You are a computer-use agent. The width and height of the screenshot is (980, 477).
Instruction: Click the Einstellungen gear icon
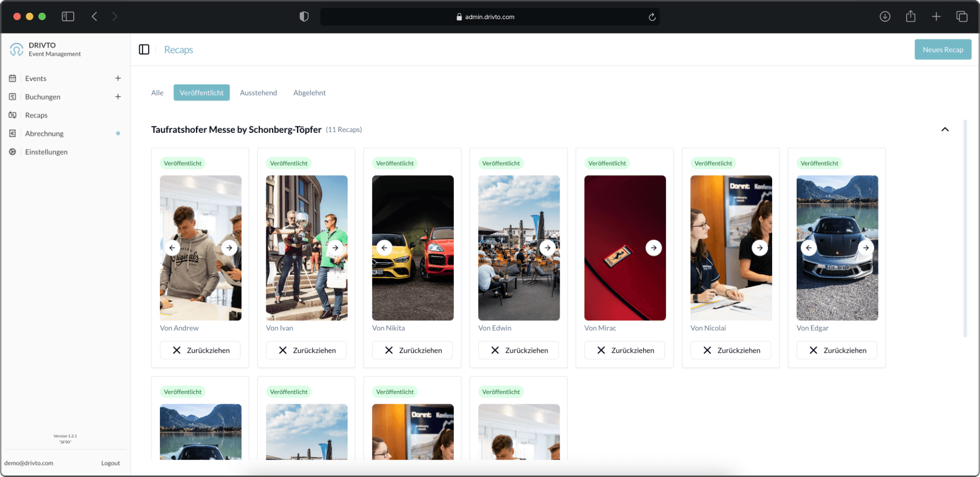click(x=13, y=152)
